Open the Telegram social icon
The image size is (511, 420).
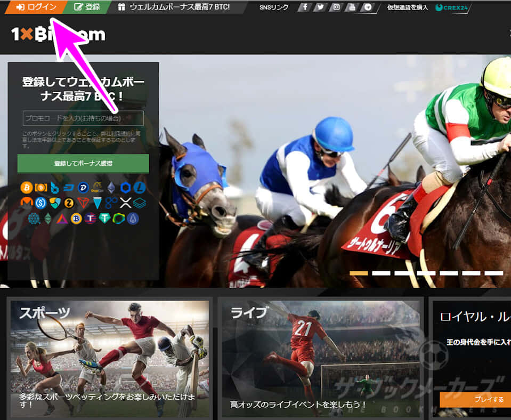368,7
